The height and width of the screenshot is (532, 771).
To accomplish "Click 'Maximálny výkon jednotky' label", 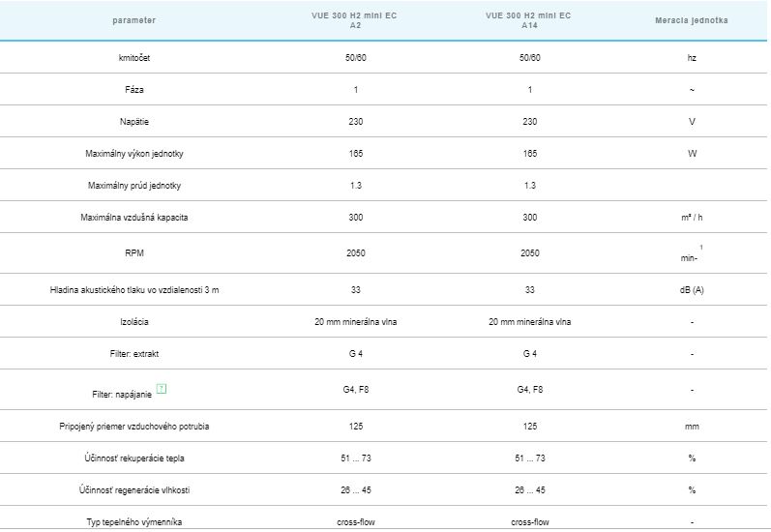I will pyautogui.click(x=133, y=154).
